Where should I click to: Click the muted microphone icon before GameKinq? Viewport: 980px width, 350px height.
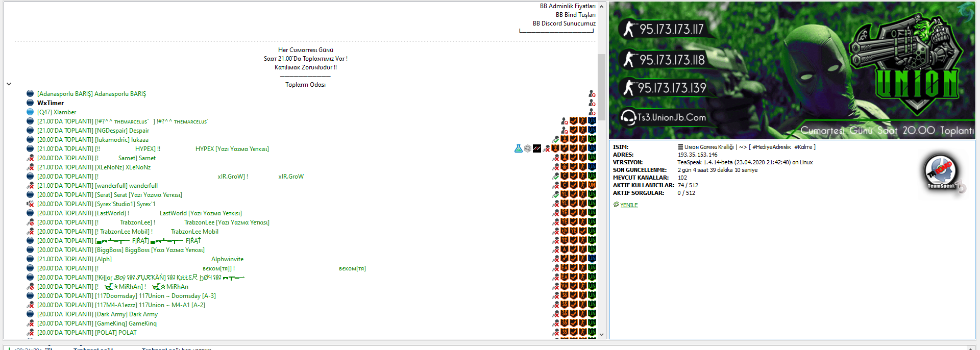(x=30, y=323)
